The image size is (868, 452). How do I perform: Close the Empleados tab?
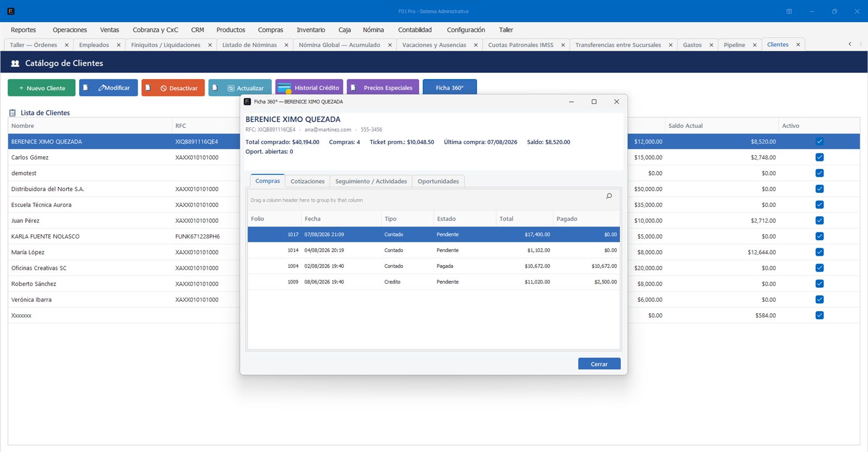coord(119,45)
